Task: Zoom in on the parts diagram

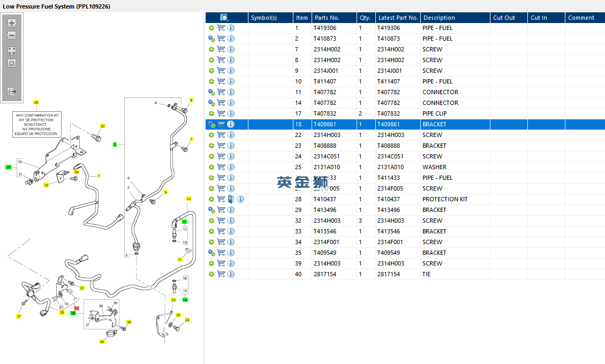Action: point(12,22)
